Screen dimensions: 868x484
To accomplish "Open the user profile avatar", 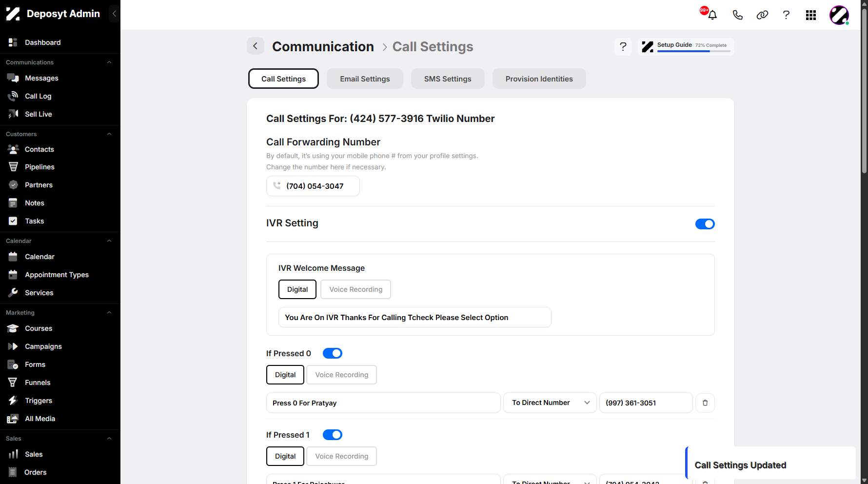I will pyautogui.click(x=839, y=15).
